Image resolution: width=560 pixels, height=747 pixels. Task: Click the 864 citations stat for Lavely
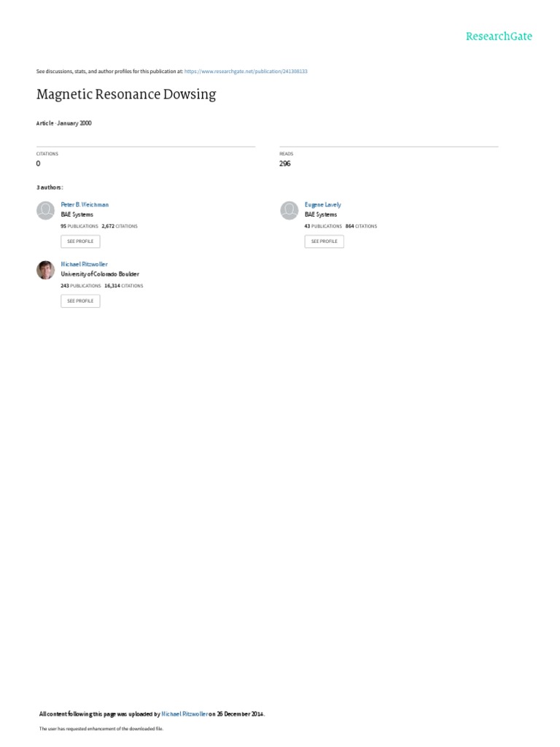pos(361,226)
